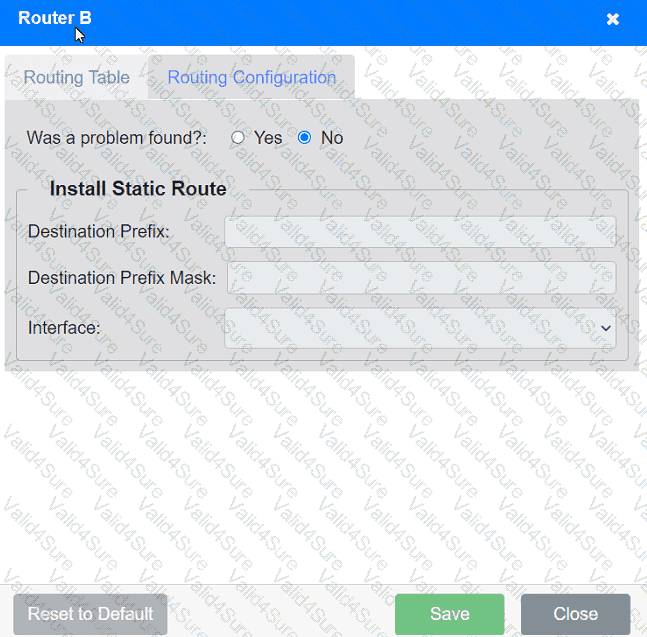The height and width of the screenshot is (637, 647).
Task: Switch to the Routing Table tab
Action: pyautogui.click(x=76, y=78)
